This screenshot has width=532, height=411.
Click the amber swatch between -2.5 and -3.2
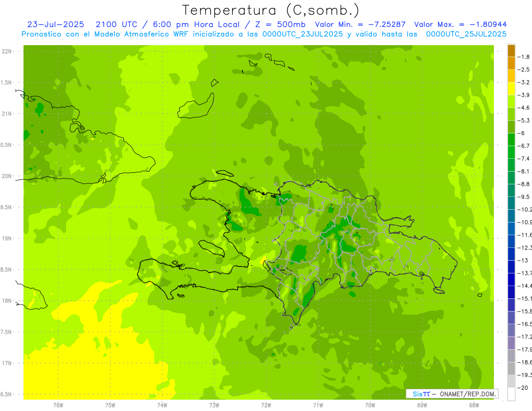pyautogui.click(x=511, y=76)
